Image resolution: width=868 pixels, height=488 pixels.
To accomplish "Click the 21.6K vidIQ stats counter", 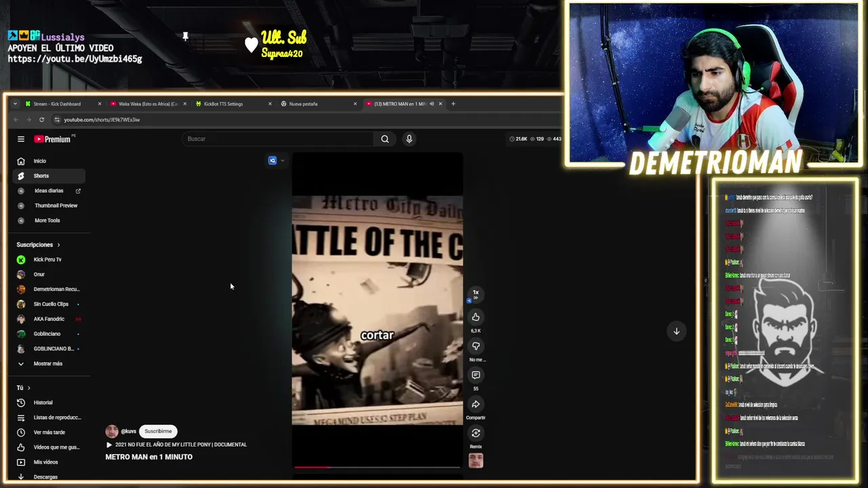I will [518, 139].
